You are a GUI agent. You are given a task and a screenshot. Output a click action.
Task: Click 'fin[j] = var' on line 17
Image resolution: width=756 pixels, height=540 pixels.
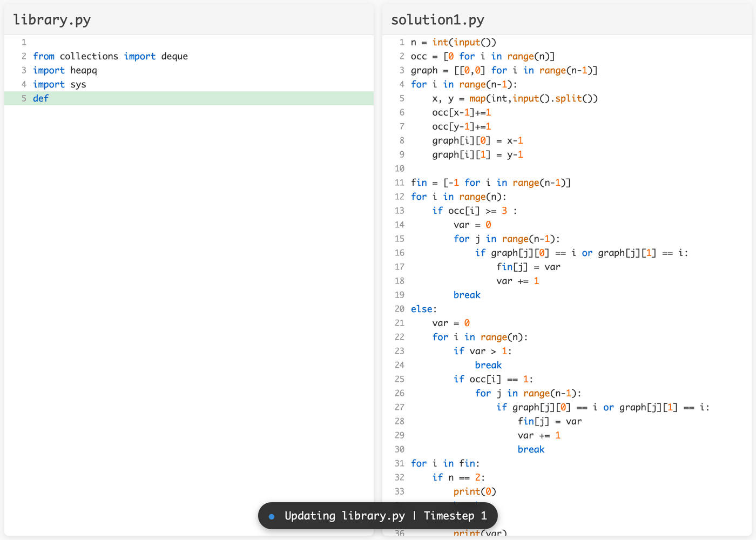click(x=529, y=267)
